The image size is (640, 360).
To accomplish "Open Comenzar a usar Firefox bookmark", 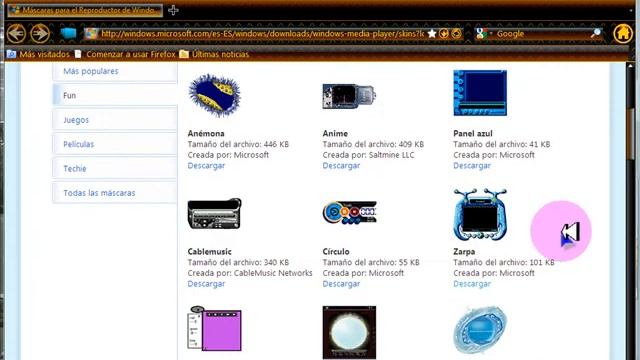I will pos(125,54).
